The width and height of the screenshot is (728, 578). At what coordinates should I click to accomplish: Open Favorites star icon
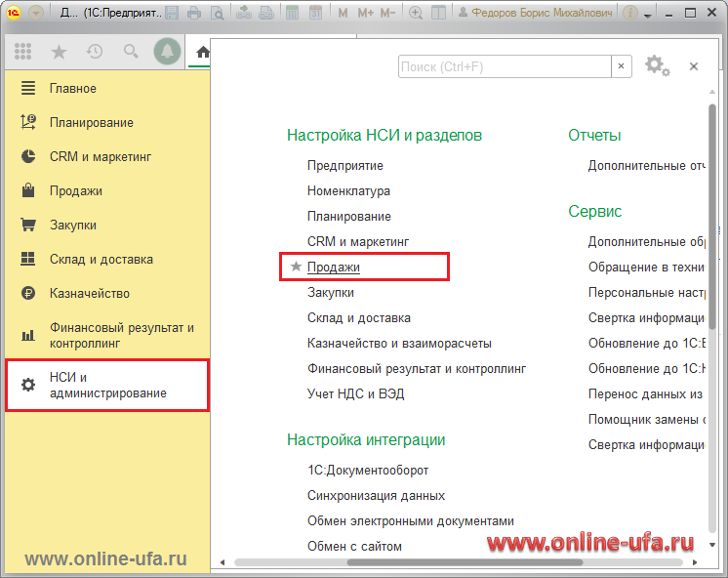pyautogui.click(x=59, y=51)
